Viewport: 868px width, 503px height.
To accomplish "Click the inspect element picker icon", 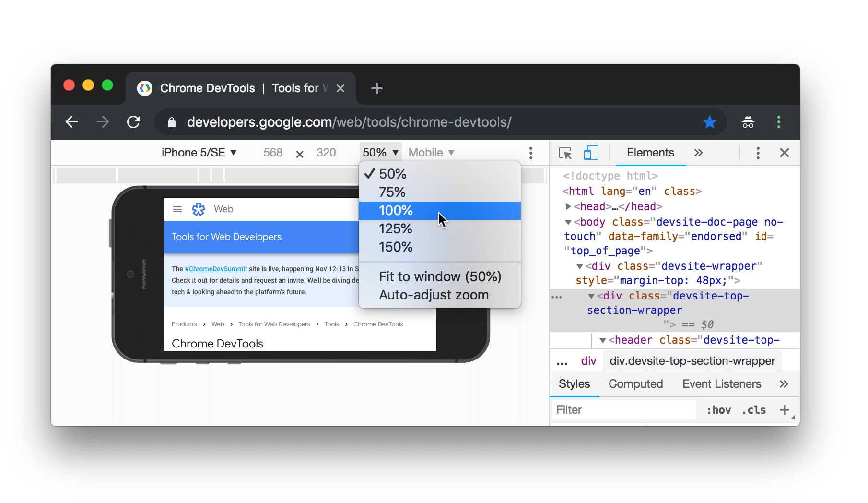I will 565,153.
